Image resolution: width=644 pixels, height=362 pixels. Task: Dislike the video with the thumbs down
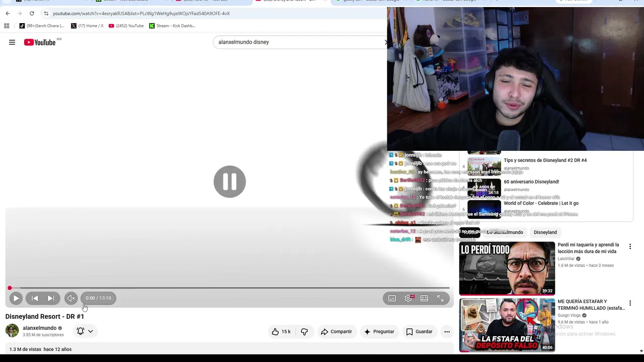[304, 331]
